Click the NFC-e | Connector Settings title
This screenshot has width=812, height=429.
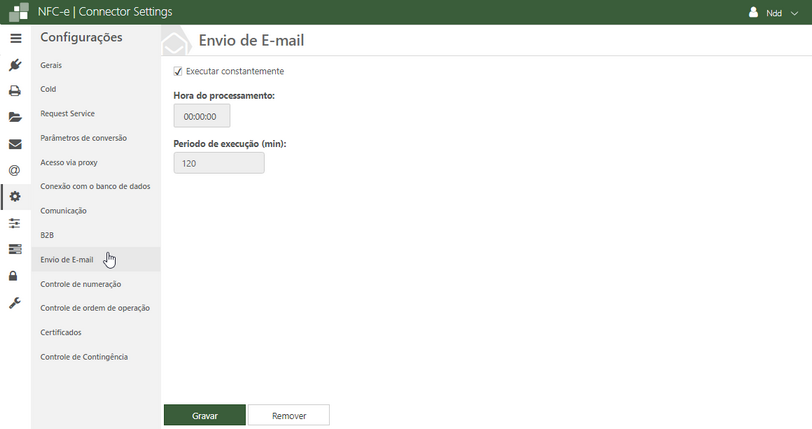105,12
